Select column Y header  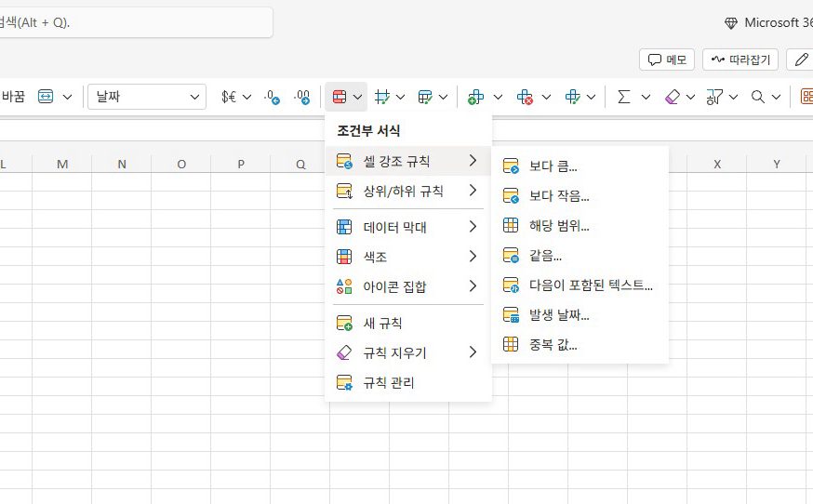point(777,165)
